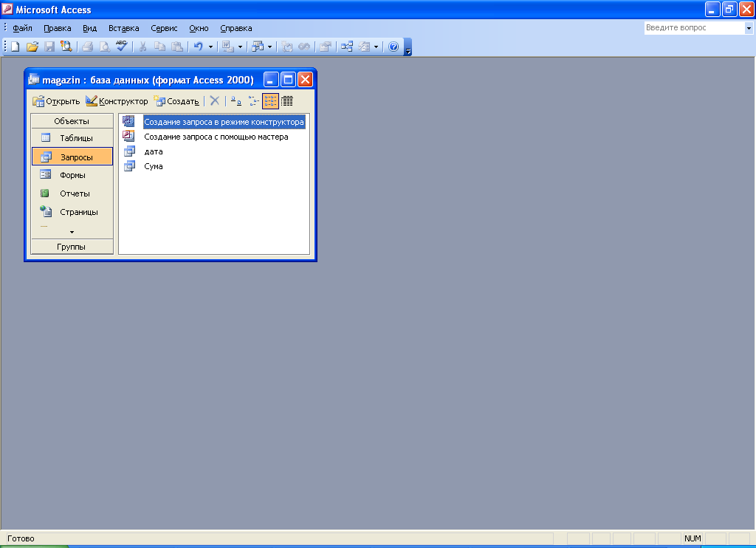Click the Открыть button in database window

click(x=56, y=101)
